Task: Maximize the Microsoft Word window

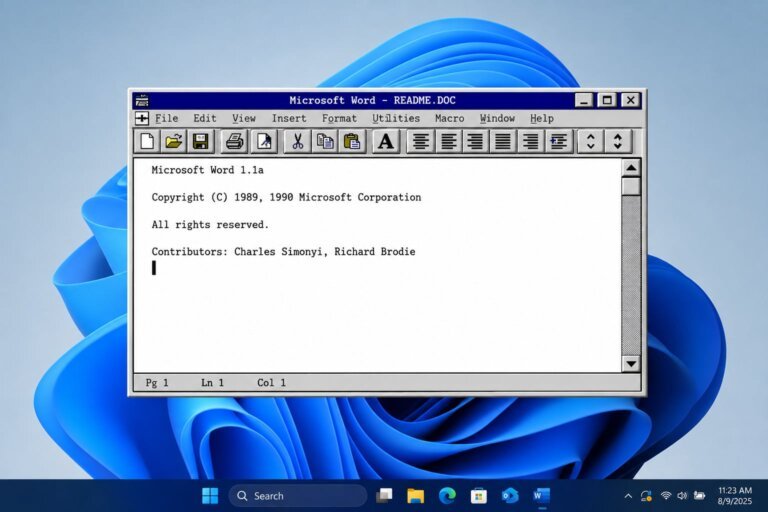Action: click(607, 100)
